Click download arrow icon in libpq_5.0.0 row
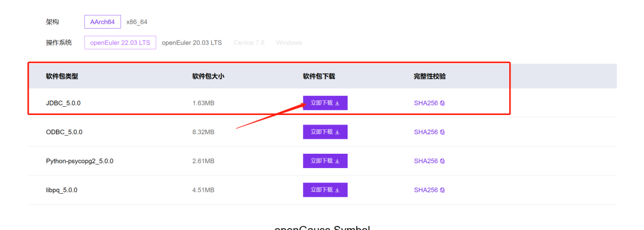This screenshot has width=644, height=230. pos(337,190)
